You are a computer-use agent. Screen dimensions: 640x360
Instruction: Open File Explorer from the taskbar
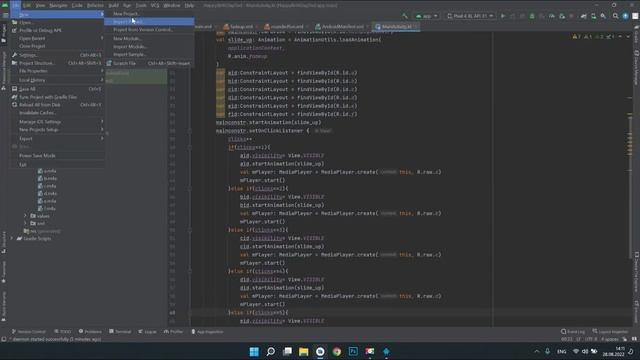tap(304, 351)
